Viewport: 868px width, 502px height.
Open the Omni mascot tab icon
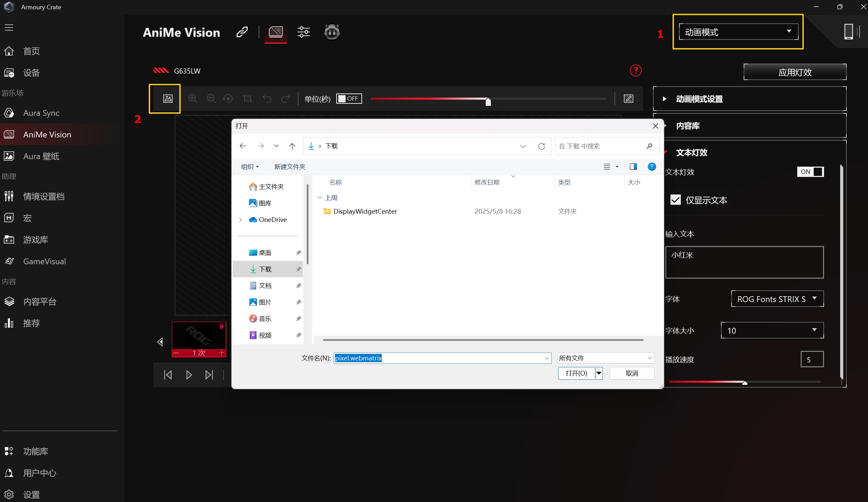point(332,32)
